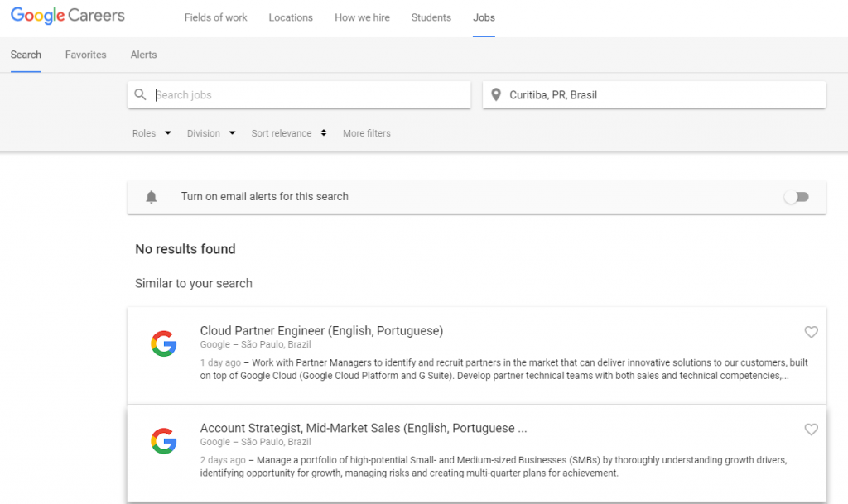Screen dimensions: 848x504
Task: Favorite the Account Strategist job with heart
Action: click(811, 430)
